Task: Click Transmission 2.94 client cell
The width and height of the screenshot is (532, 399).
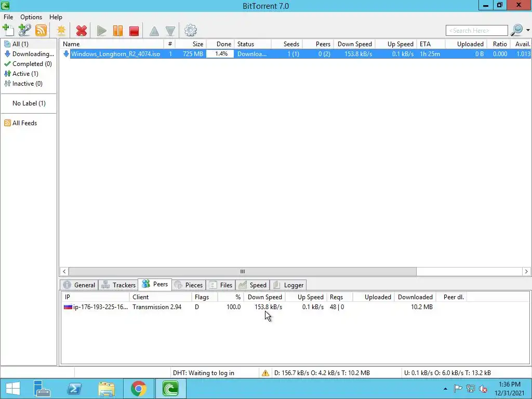Action: pyautogui.click(x=157, y=307)
